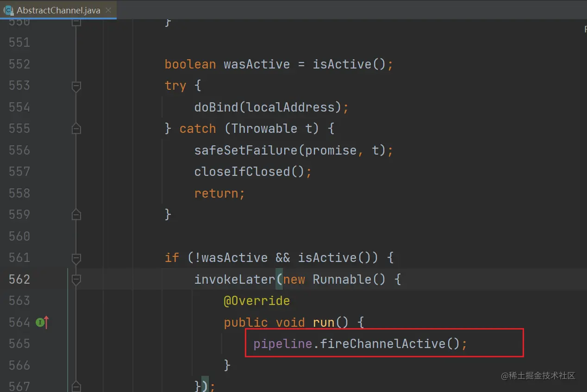Click the closeIfClosed method call

(242, 172)
